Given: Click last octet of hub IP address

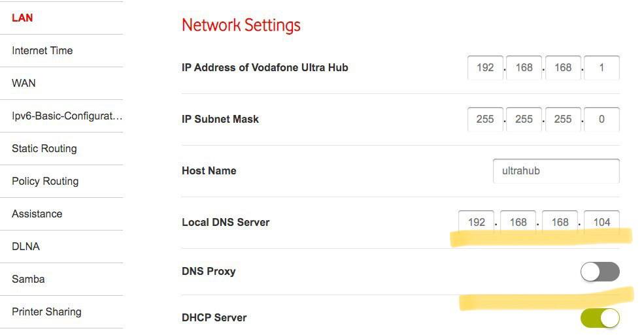Looking at the screenshot, I should [602, 68].
